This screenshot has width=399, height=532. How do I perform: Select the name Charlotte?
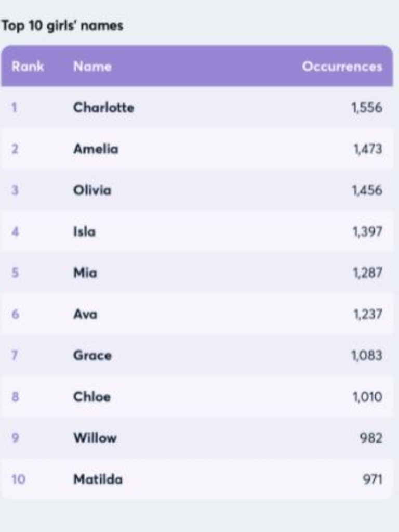[x=104, y=108]
